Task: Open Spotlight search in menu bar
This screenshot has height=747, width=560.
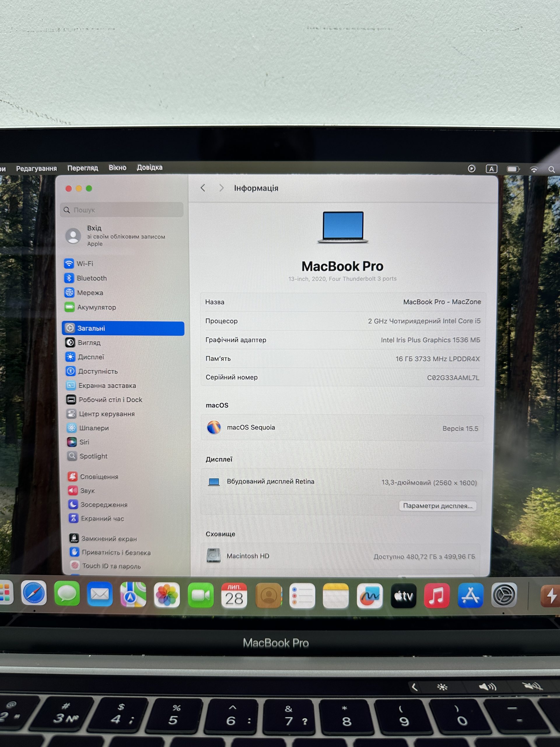Action: (552, 170)
